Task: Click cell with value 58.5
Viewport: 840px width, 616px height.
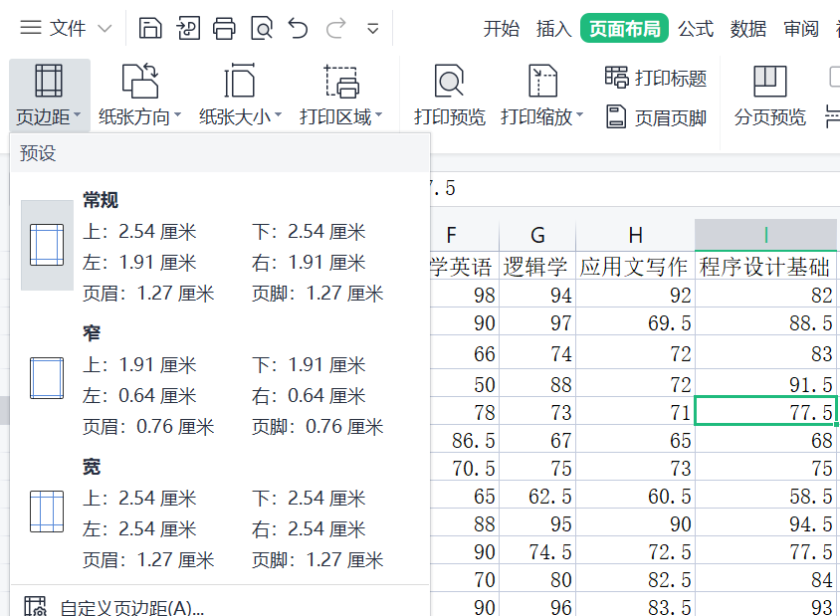Action: coord(766,496)
